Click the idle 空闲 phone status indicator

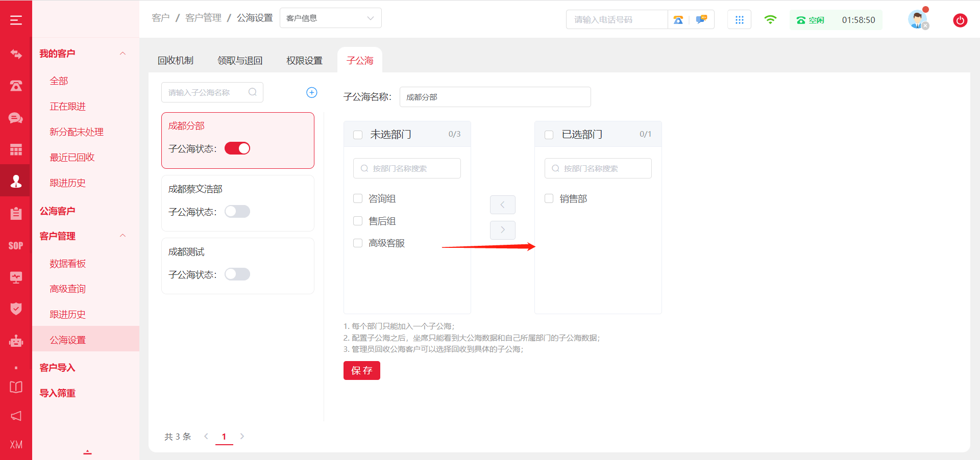(811, 20)
